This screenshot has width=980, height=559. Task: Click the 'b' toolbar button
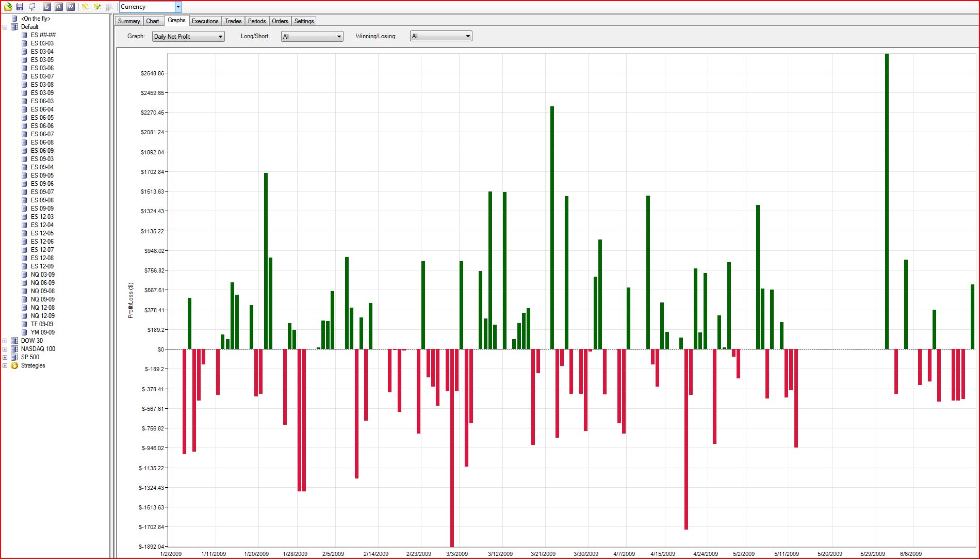coord(47,7)
